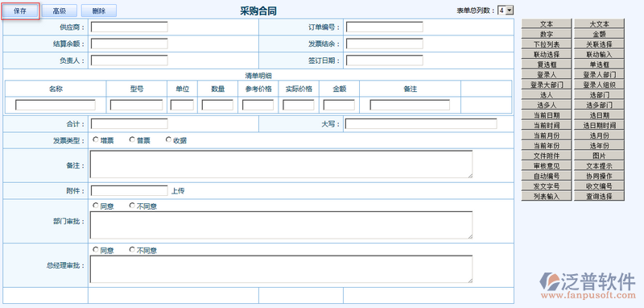Focus the 备注 text area below 发票类型
Screen dimensions: 644x308
click(x=281, y=164)
